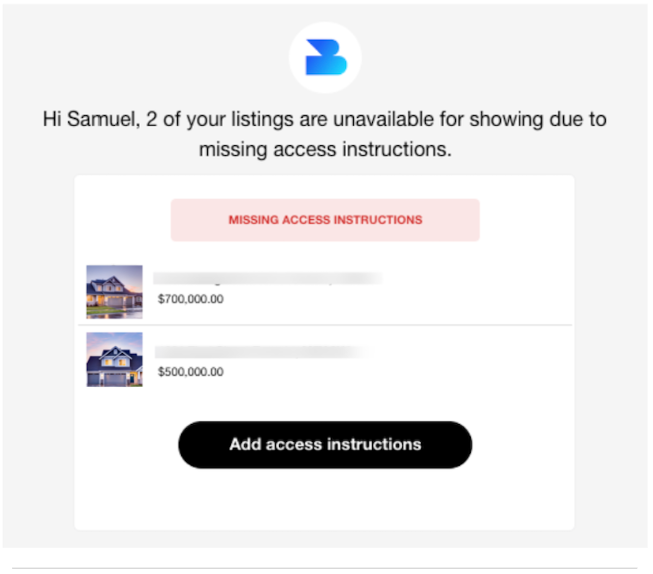Click the headline's 'missing access instructions.' line
Screen dimensions: 653x574
pyautogui.click(x=325, y=150)
